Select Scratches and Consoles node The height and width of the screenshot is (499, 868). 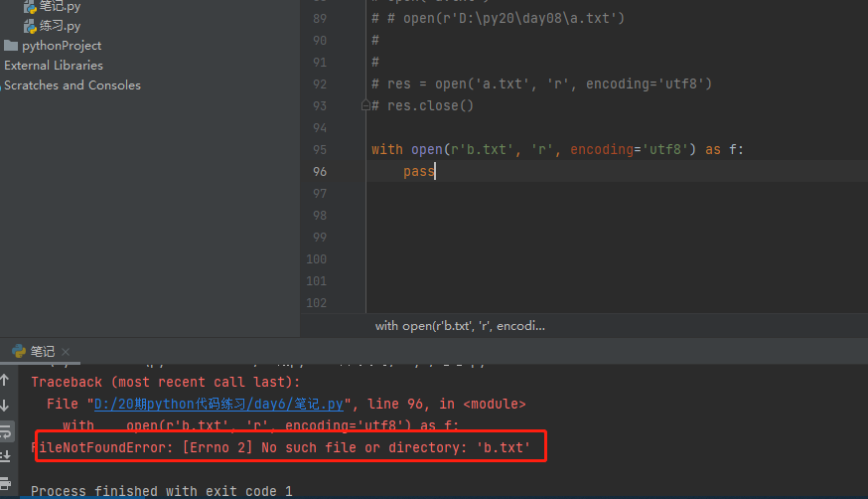tap(72, 85)
